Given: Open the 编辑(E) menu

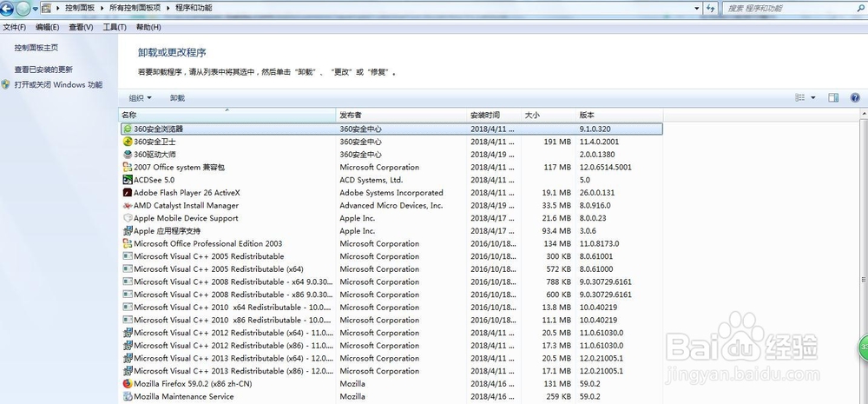Looking at the screenshot, I should point(47,27).
